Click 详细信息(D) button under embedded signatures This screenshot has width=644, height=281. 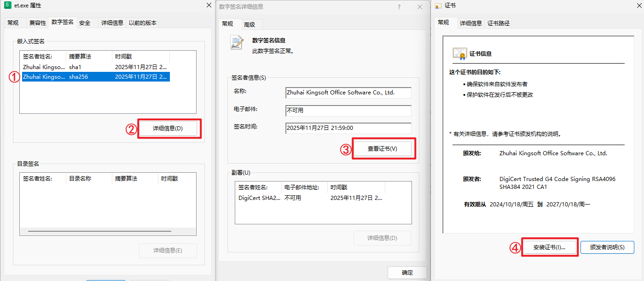(x=168, y=129)
